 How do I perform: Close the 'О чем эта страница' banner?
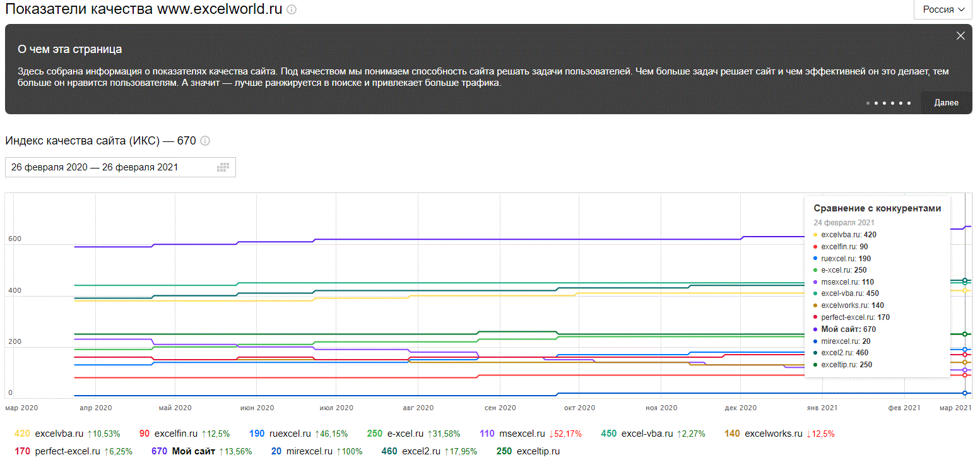pyautogui.click(x=960, y=36)
